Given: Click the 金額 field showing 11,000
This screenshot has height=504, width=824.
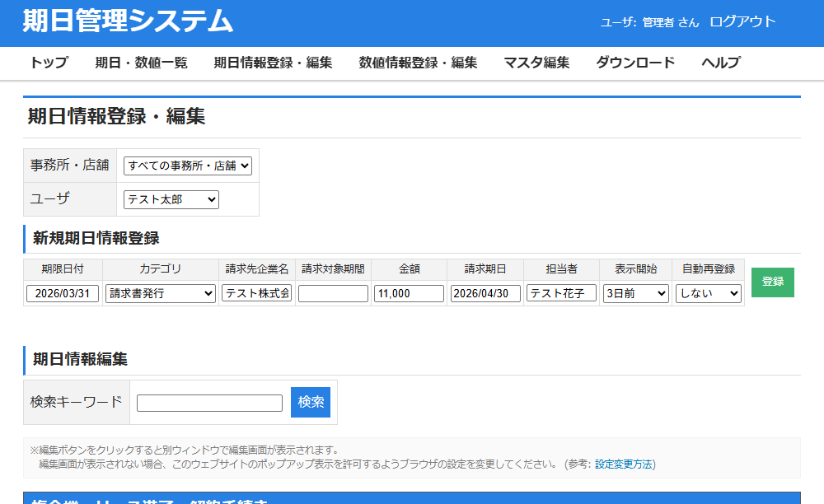Looking at the screenshot, I should (409, 293).
